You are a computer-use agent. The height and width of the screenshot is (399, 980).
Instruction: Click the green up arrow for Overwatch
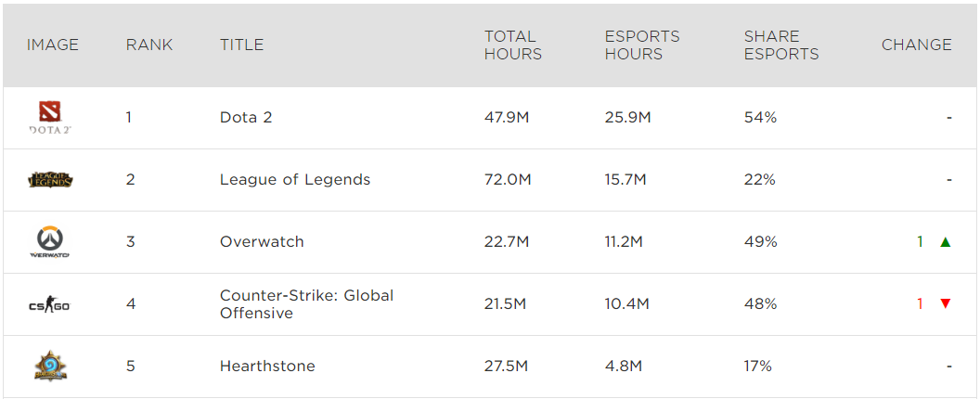click(945, 242)
